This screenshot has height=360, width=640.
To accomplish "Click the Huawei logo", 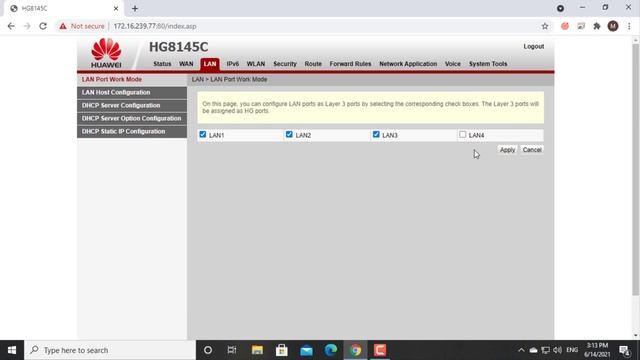I will coord(106,53).
